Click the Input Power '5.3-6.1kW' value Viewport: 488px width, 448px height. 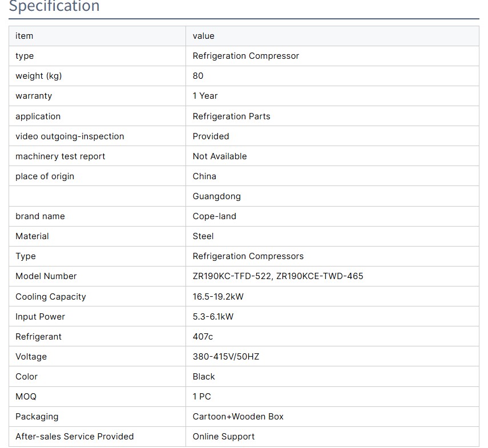coord(213,317)
